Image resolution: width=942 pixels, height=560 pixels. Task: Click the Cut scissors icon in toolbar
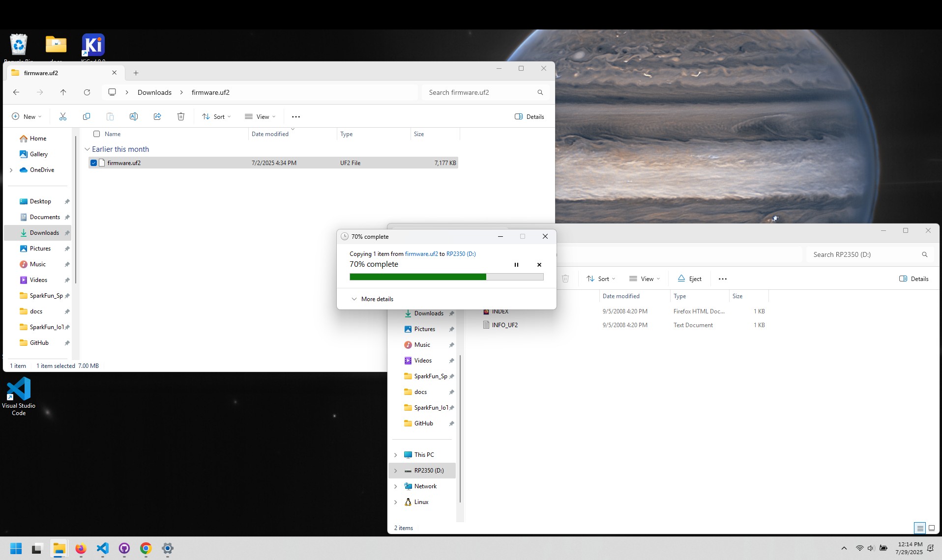click(63, 116)
